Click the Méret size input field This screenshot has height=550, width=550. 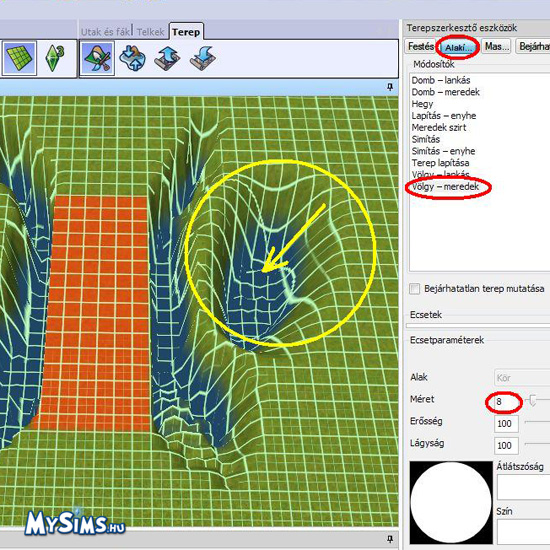click(506, 402)
